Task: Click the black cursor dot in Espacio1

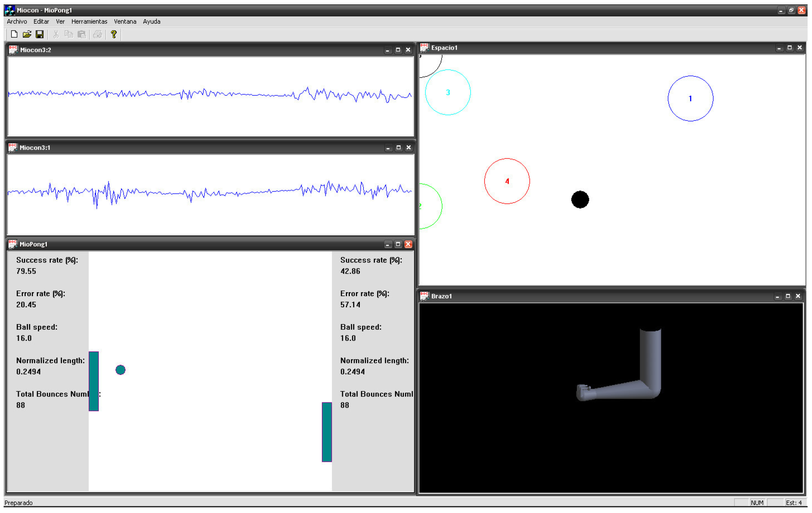Action: pos(580,200)
